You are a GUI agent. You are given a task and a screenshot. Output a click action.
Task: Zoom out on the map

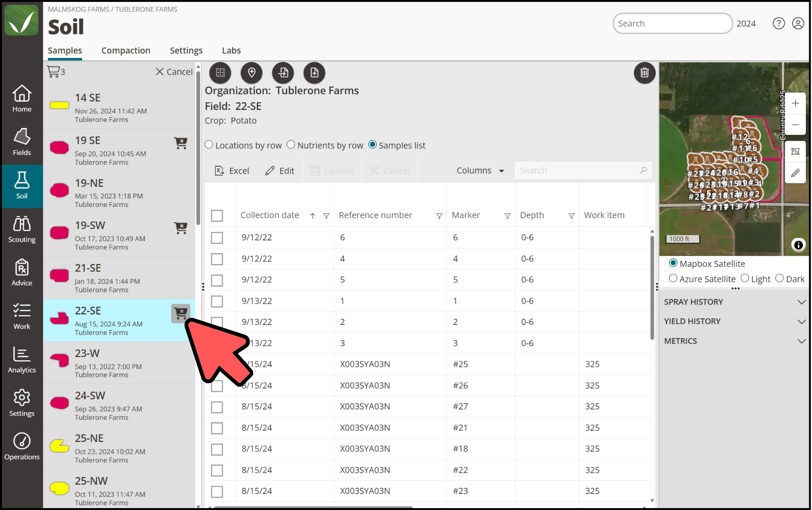point(795,125)
